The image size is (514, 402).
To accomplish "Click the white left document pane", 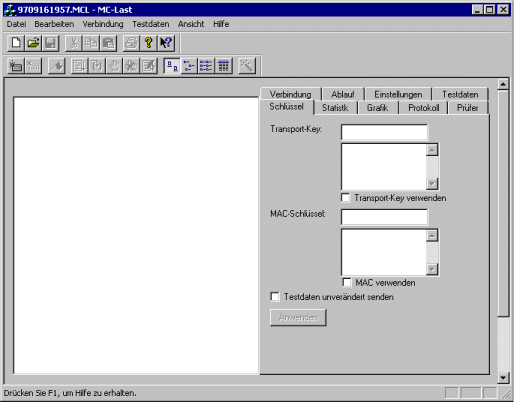I will point(136,235).
